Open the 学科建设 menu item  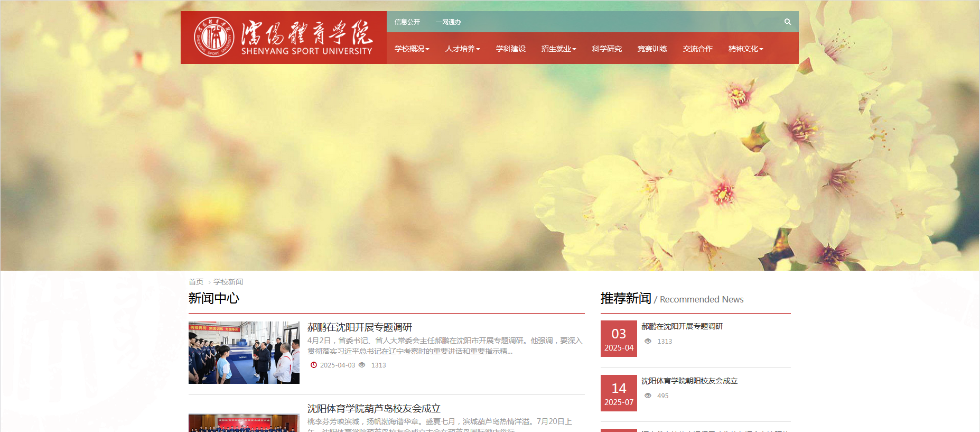(x=510, y=49)
